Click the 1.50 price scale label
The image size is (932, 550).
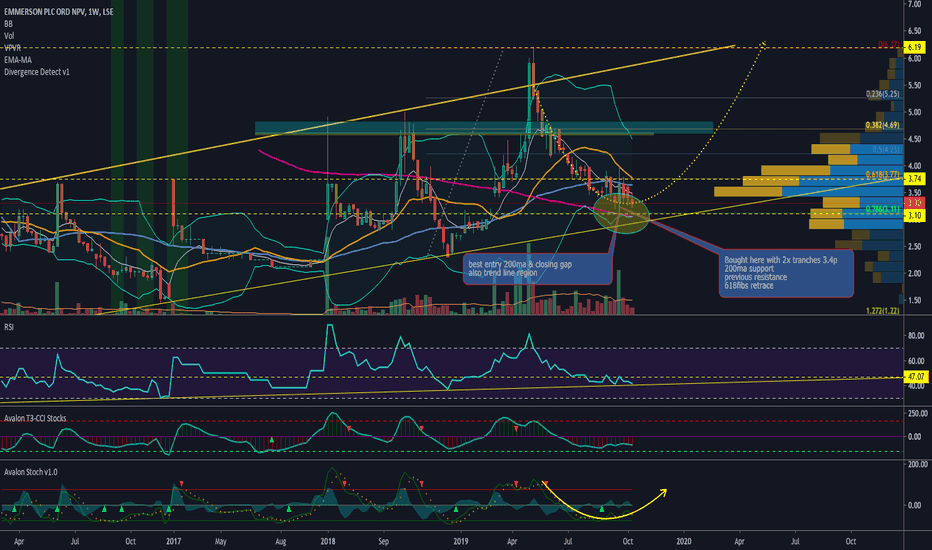pos(914,300)
